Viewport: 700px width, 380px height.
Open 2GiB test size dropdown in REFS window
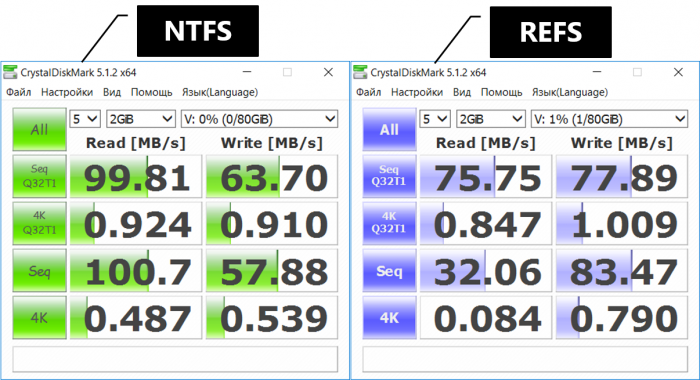pyautogui.click(x=490, y=119)
